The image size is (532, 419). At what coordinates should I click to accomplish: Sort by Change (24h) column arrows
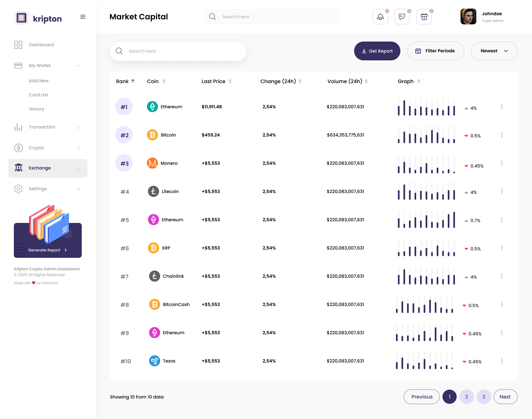click(x=300, y=81)
